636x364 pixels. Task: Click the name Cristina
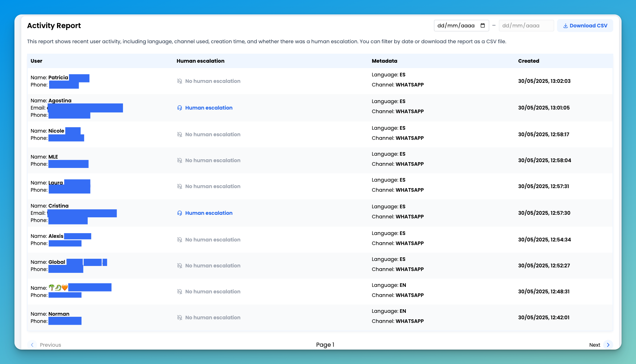[x=58, y=206]
